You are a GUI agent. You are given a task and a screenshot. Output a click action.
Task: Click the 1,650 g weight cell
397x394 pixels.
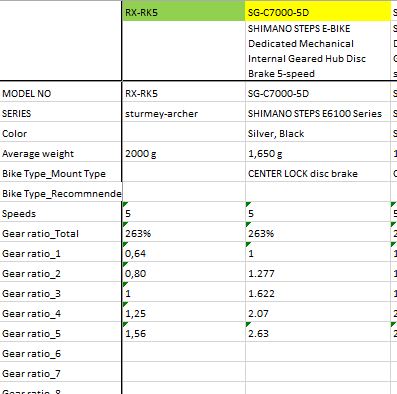coord(318,153)
